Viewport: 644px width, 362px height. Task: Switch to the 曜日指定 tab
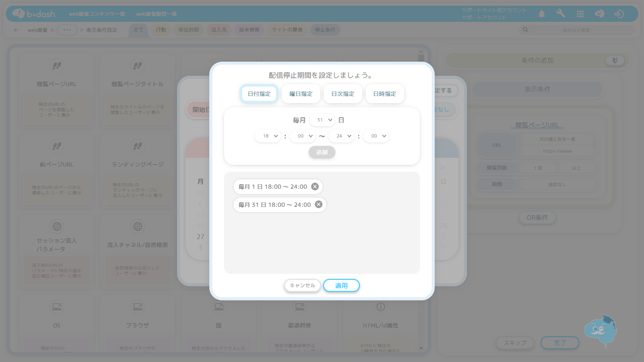301,94
